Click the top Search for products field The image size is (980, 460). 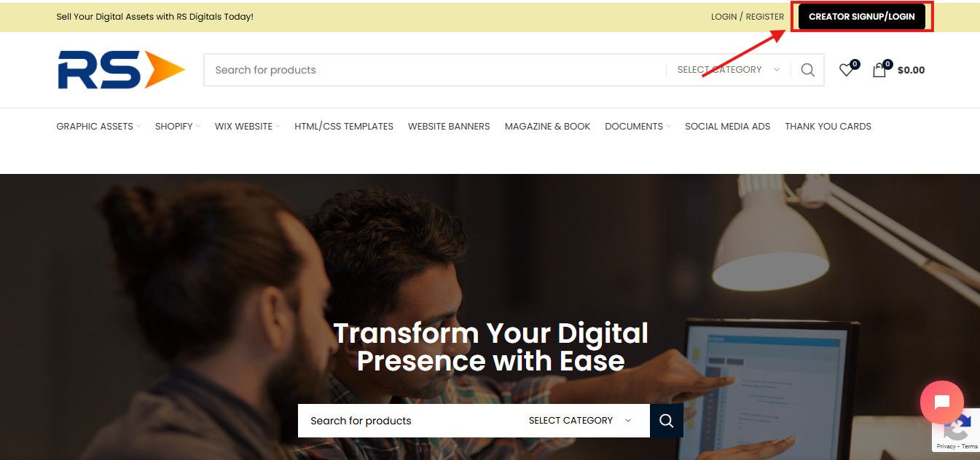click(x=435, y=70)
